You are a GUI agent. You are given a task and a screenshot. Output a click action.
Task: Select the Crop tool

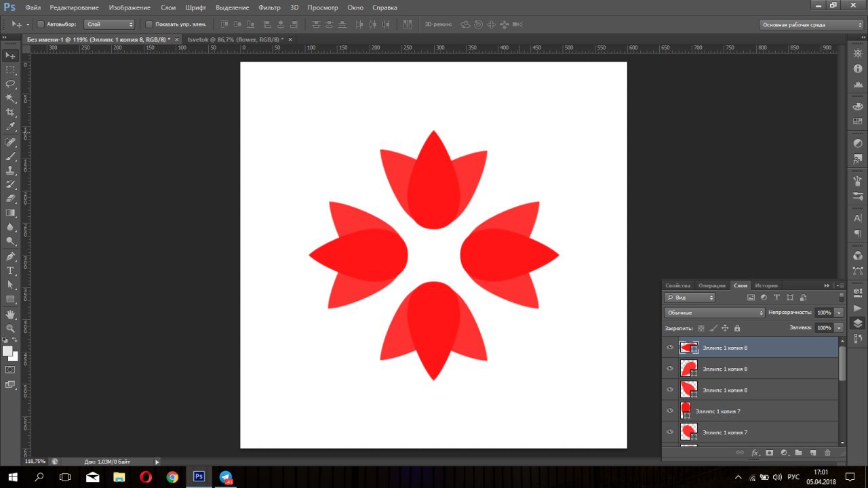click(x=10, y=113)
